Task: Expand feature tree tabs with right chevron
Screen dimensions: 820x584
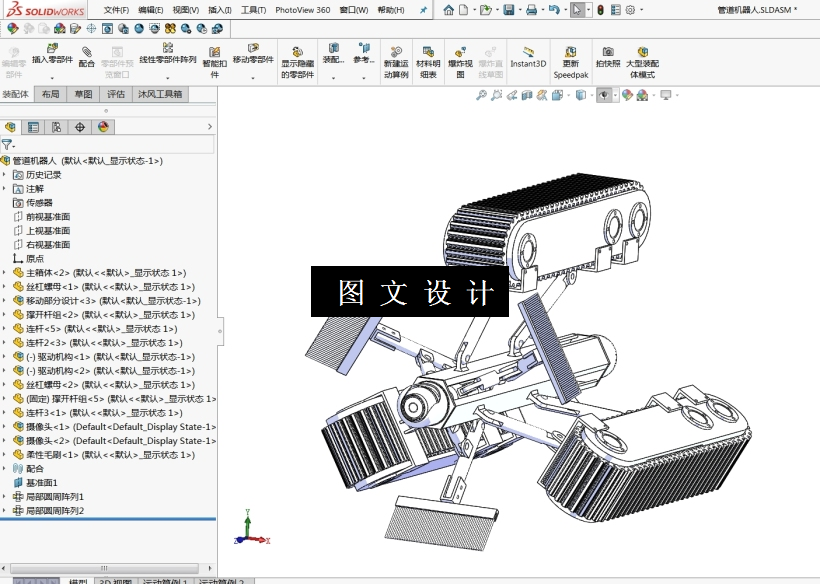Action: pyautogui.click(x=210, y=127)
